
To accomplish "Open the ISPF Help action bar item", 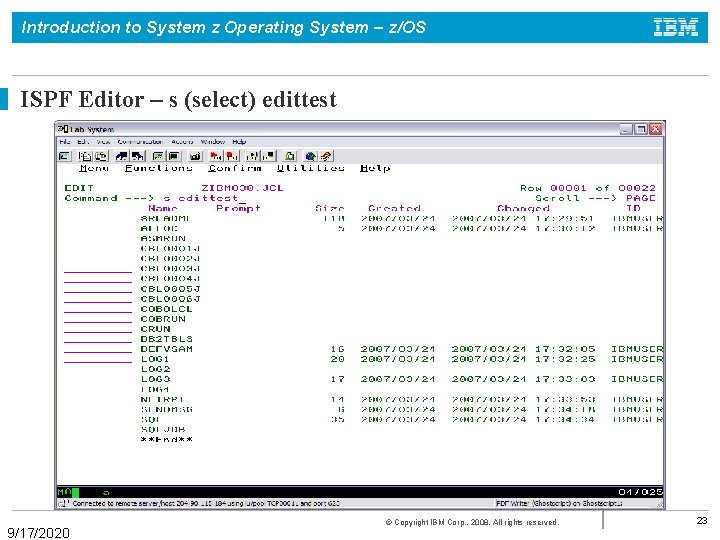I will tap(375, 168).
